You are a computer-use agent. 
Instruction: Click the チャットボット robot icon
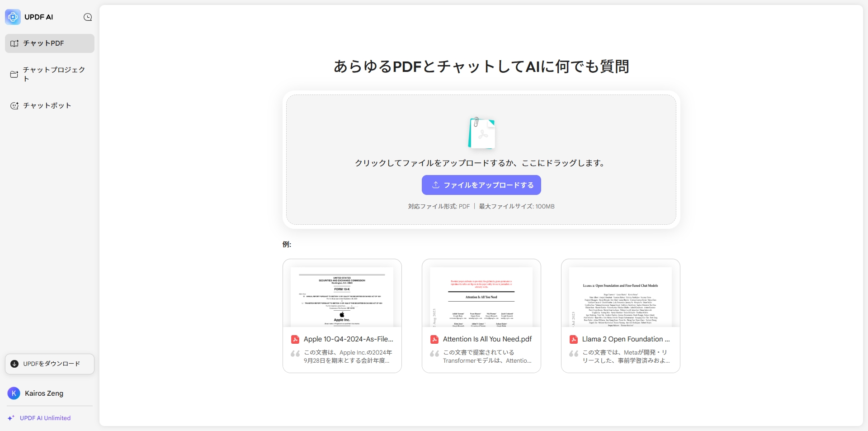14,106
